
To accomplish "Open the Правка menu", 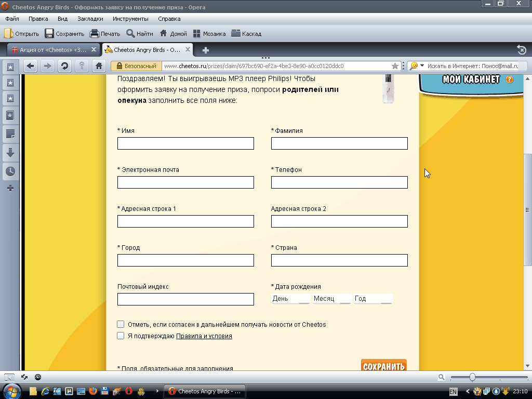I will click(x=38, y=19).
